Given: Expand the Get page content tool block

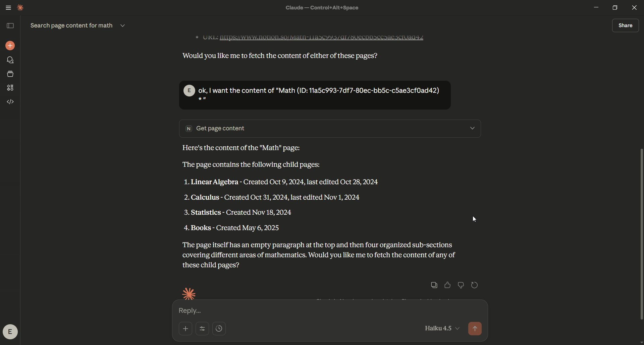Looking at the screenshot, I should point(472,128).
